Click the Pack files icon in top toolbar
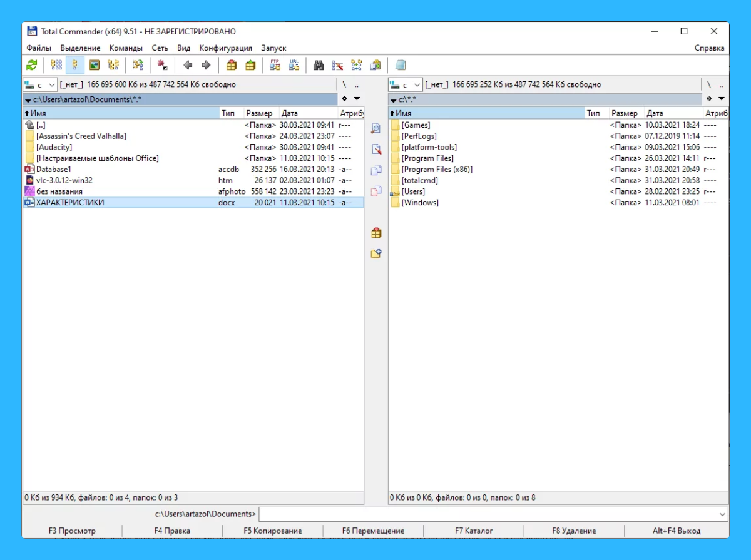This screenshot has height=560, width=751. [x=232, y=65]
